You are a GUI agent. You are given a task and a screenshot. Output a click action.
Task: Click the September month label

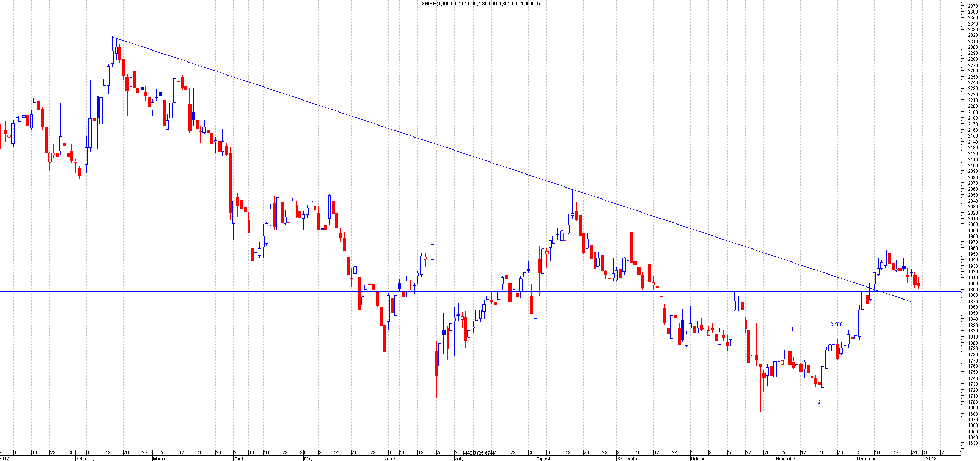click(x=628, y=458)
